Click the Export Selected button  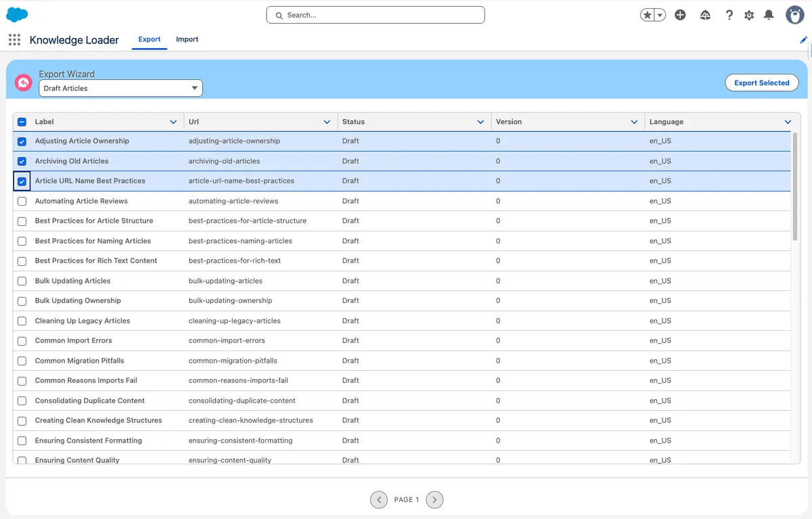762,83
